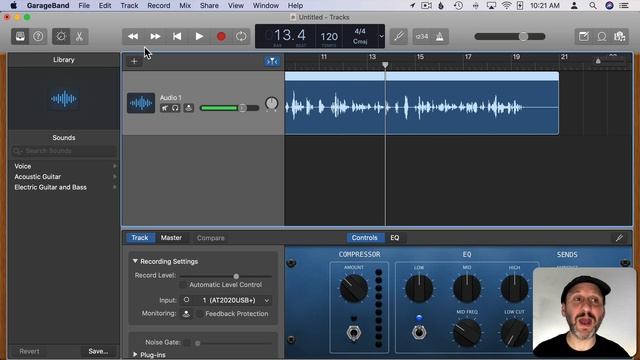This screenshot has width=640, height=360.
Task: Click the Fast Forward button
Action: 155,36
